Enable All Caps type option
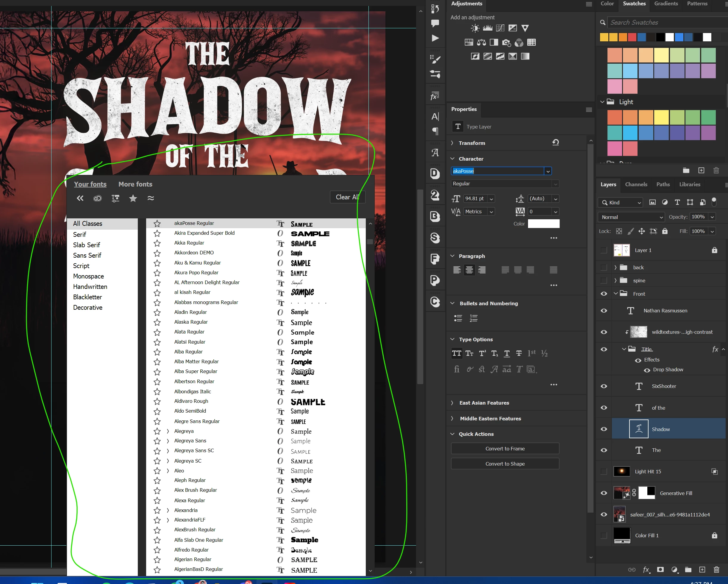Viewport: 728px width, 584px height. (457, 353)
